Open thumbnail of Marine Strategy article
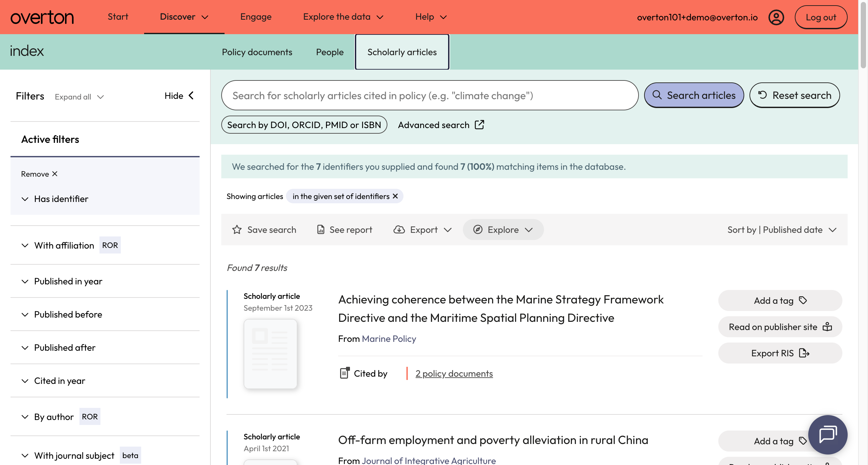Viewport: 868px width, 465px height. pyautogui.click(x=270, y=353)
